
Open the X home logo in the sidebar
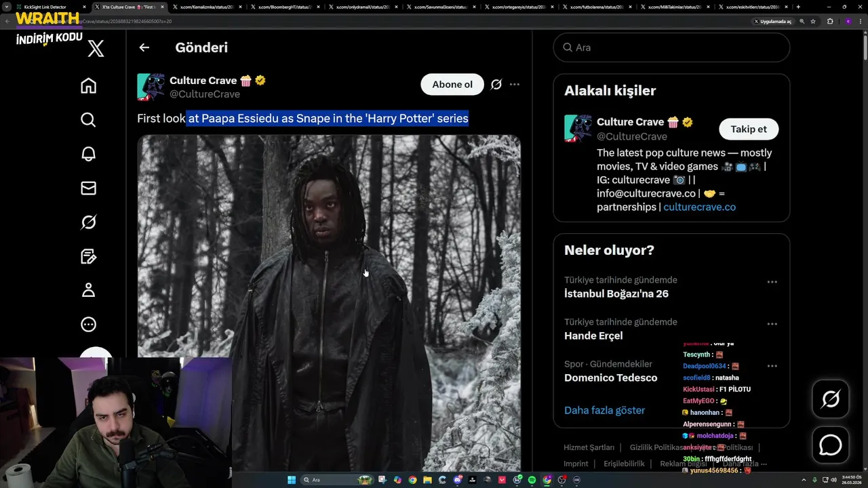coord(96,47)
